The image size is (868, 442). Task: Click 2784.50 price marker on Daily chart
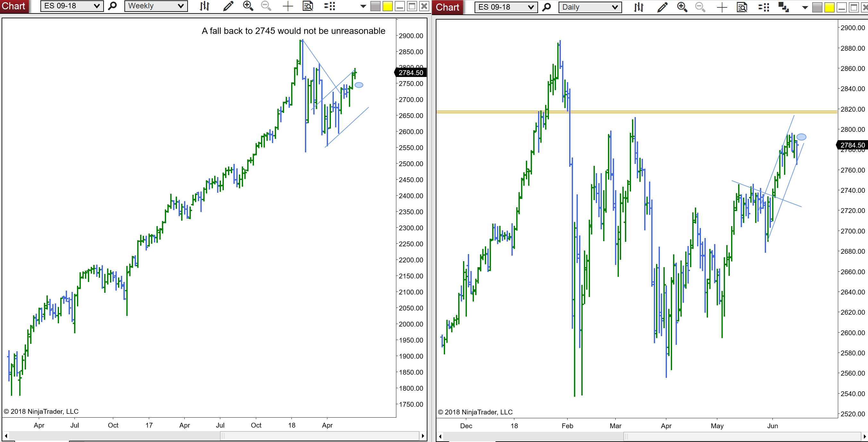tap(852, 145)
